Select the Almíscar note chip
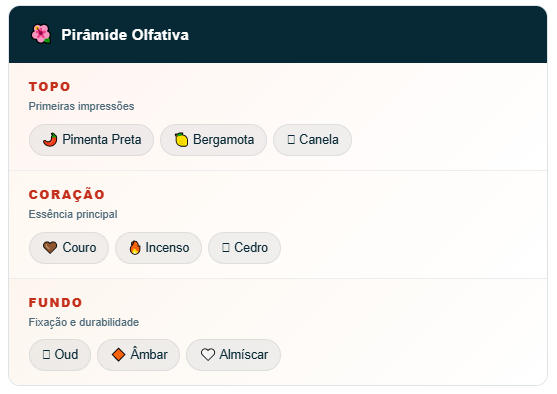The height and width of the screenshot is (394, 557). [x=233, y=355]
